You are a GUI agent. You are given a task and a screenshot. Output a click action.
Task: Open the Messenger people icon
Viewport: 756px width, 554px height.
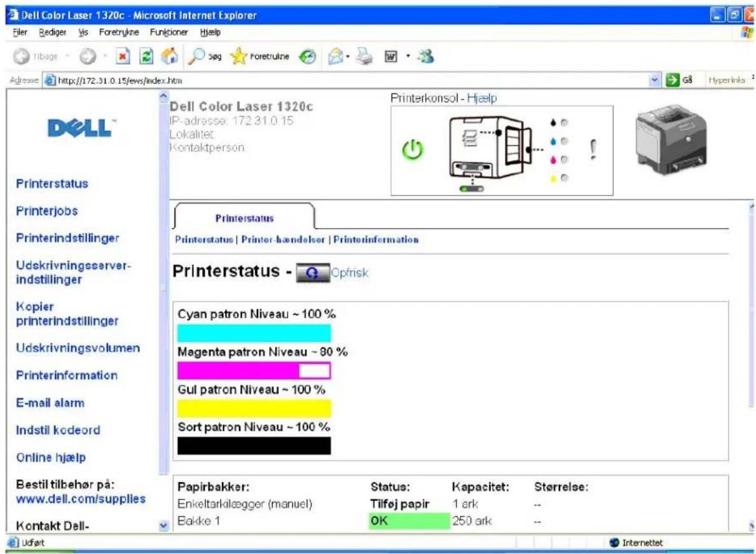click(x=426, y=57)
